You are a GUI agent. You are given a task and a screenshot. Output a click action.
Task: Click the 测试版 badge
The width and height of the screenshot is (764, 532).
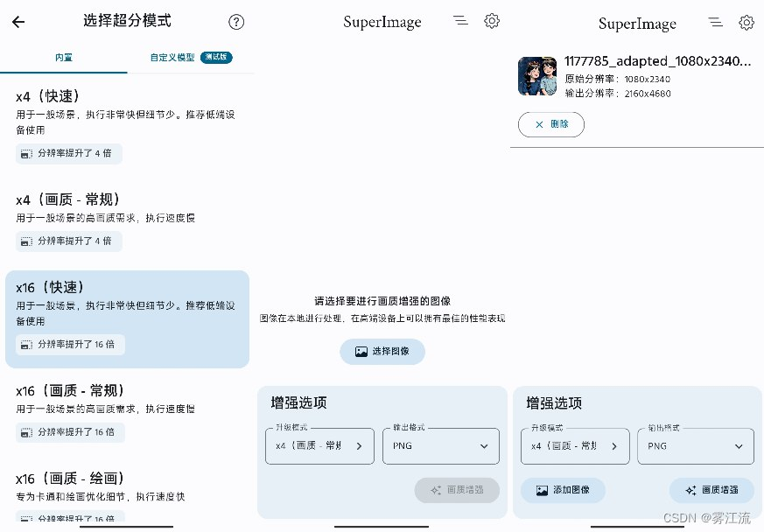[x=216, y=57]
